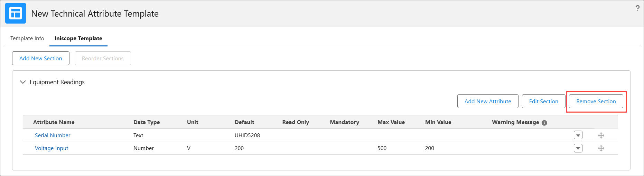The height and width of the screenshot is (176, 644).
Task: Click the Edit Section button
Action: pos(543,101)
